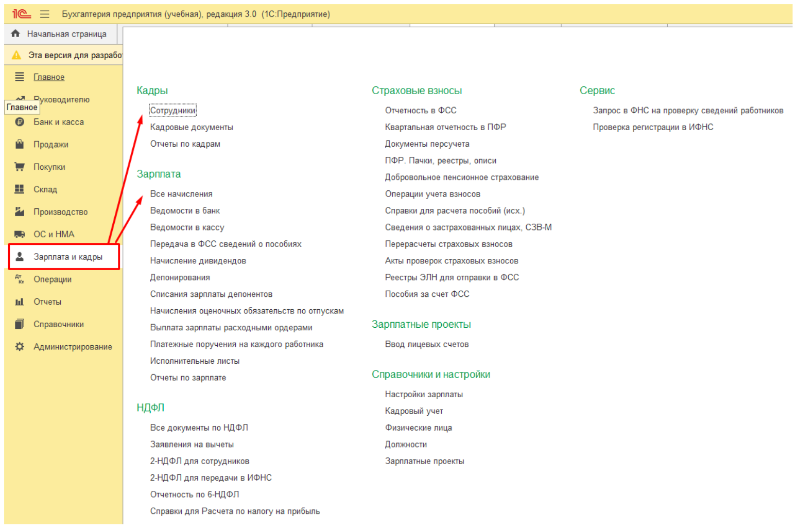Open Справки для Расчета по налогу на прибыль

235,511
